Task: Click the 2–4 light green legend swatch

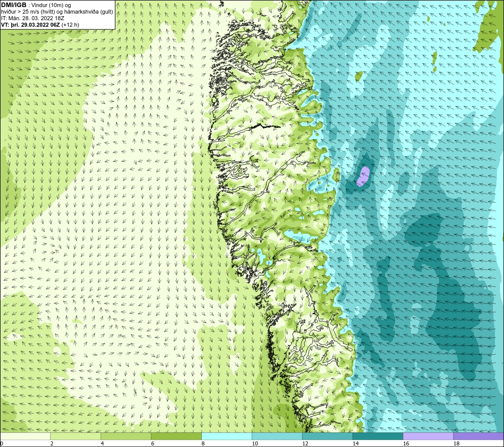Action: pyautogui.click(x=76, y=436)
